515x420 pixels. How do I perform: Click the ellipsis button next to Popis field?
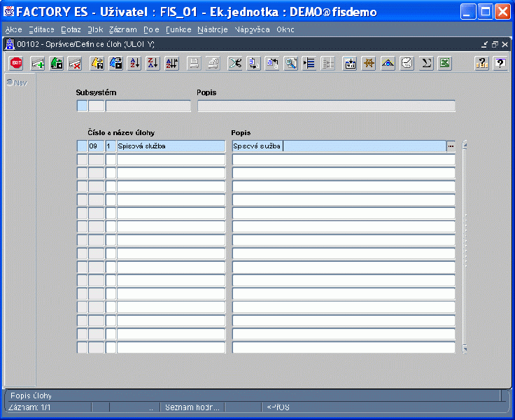pos(451,146)
